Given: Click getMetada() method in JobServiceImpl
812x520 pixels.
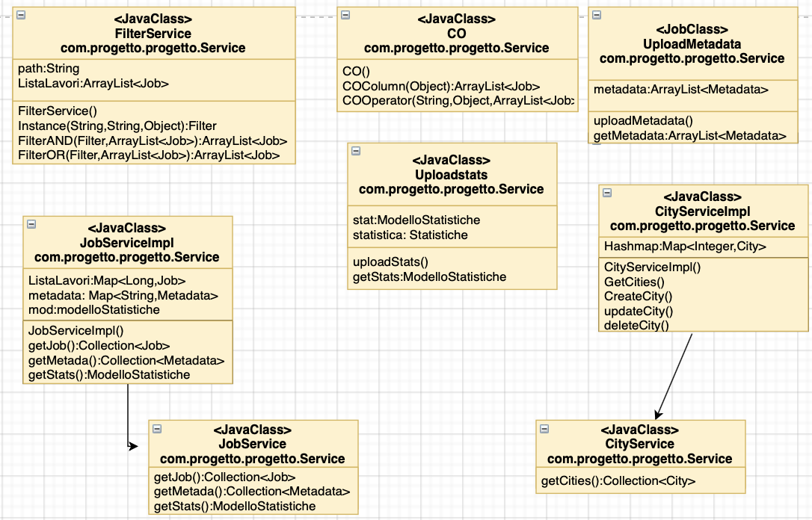Looking at the screenshot, I should 126,360.
